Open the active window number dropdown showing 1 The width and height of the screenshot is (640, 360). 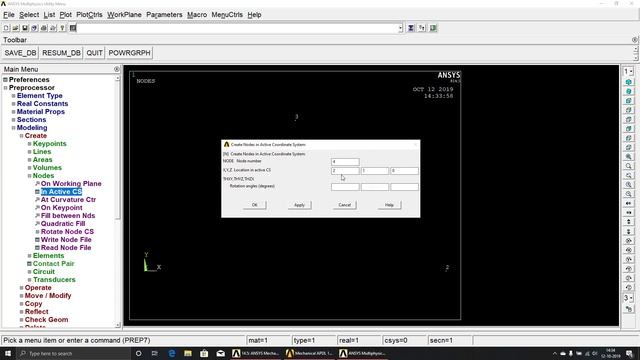coord(628,71)
